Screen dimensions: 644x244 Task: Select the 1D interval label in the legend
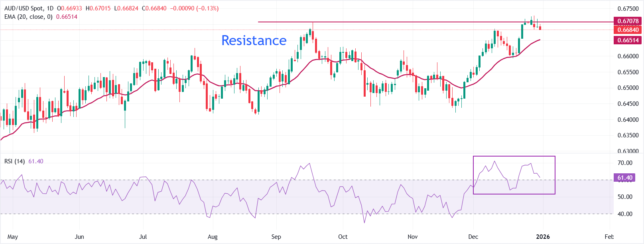50,8
